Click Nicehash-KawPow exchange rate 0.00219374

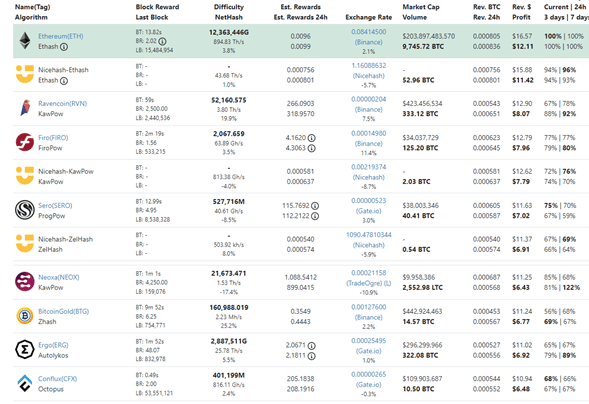(369, 167)
